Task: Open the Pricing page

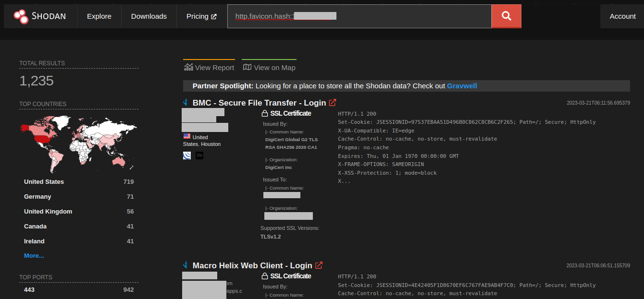Action: [201, 16]
